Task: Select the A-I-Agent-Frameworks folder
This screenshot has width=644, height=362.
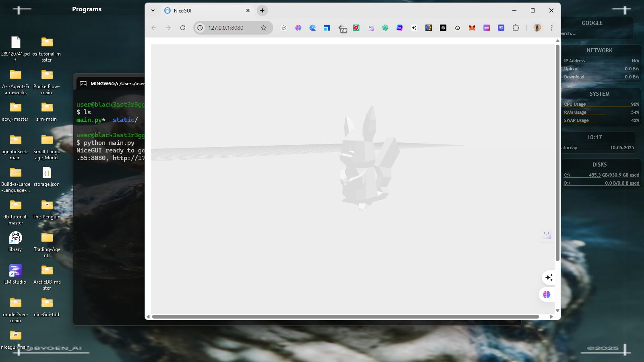Action: (15, 82)
